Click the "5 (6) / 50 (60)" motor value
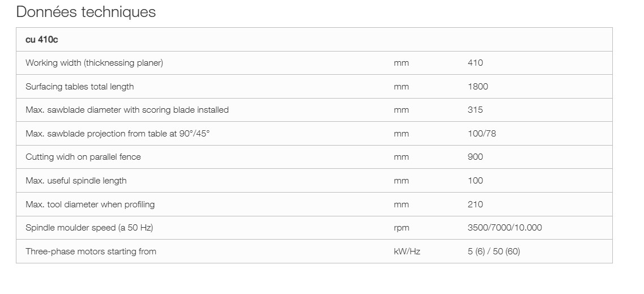The width and height of the screenshot is (644, 294). tap(493, 252)
